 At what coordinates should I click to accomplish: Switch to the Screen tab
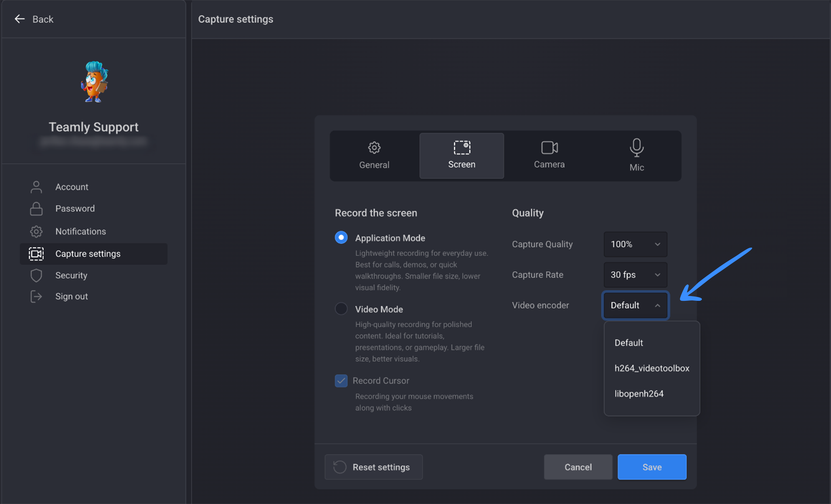point(462,156)
